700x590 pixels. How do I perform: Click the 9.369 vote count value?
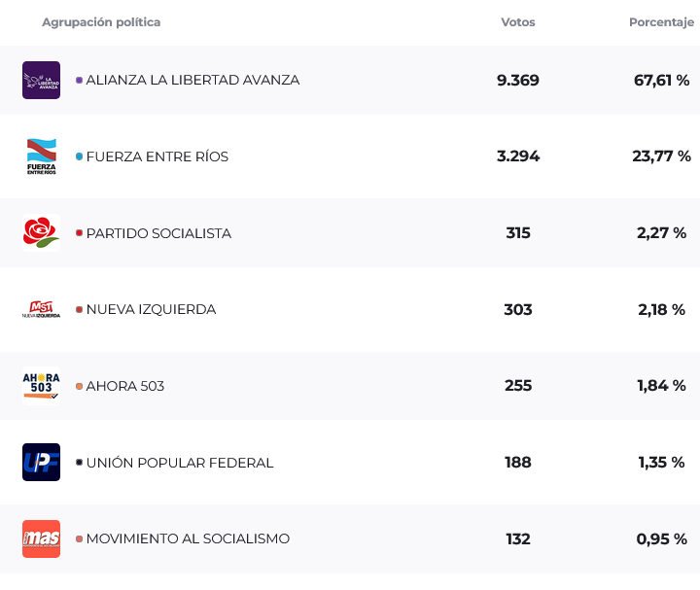click(x=518, y=80)
